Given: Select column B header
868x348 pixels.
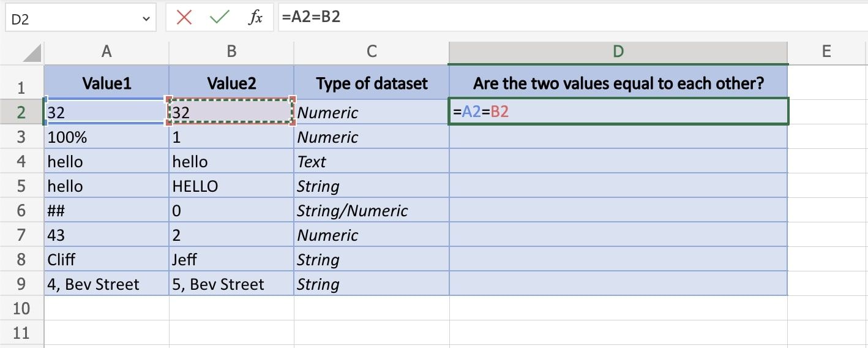Looking at the screenshot, I should point(231,52).
